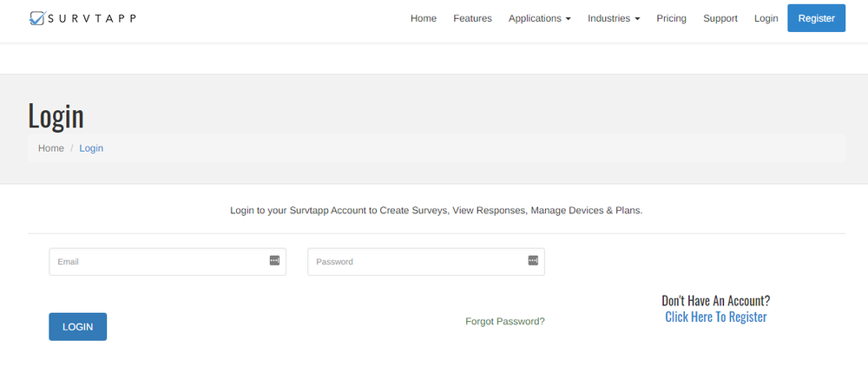This screenshot has height=379, width=868.
Task: Click Login in the breadcrumb
Action: (91, 148)
